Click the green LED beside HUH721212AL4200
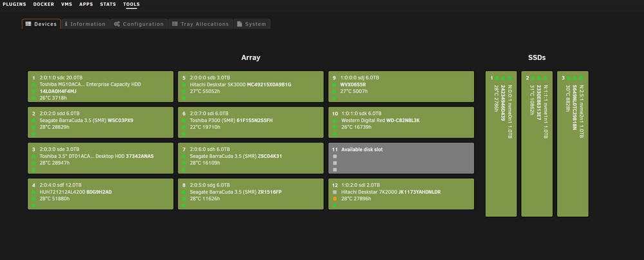The width and height of the screenshot is (644, 260). click(x=33, y=192)
